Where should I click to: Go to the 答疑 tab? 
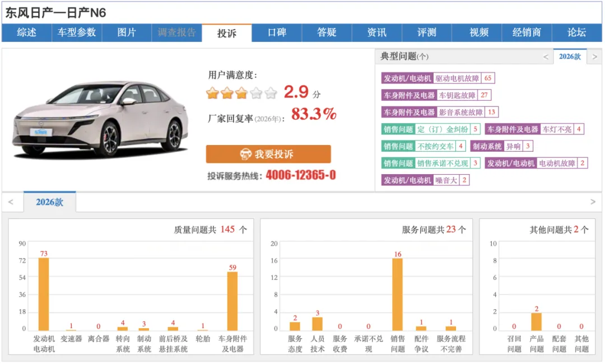click(327, 32)
